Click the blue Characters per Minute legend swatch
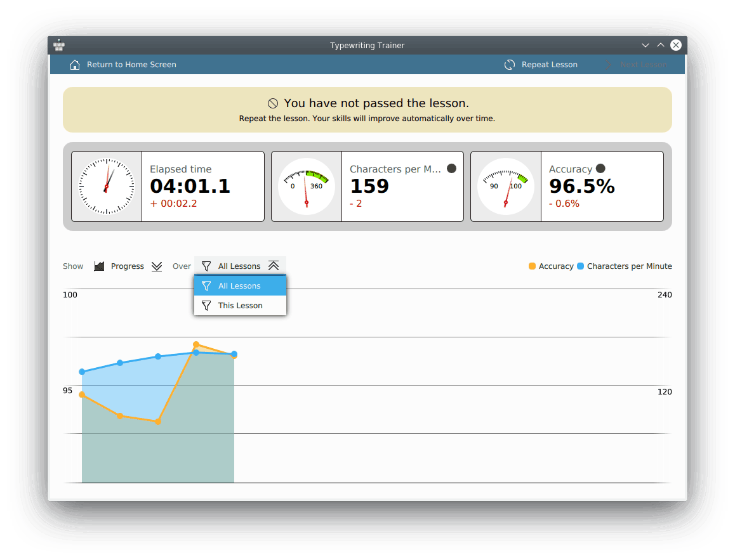The image size is (735, 560). [x=580, y=266]
